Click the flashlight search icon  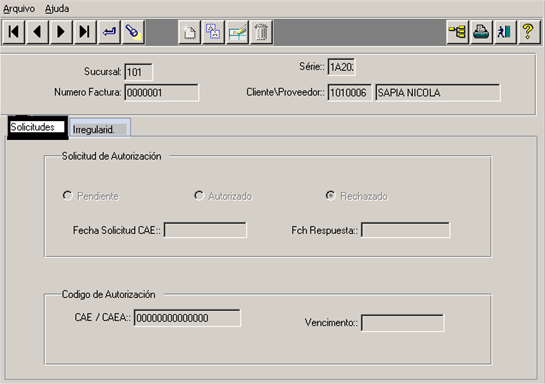133,32
